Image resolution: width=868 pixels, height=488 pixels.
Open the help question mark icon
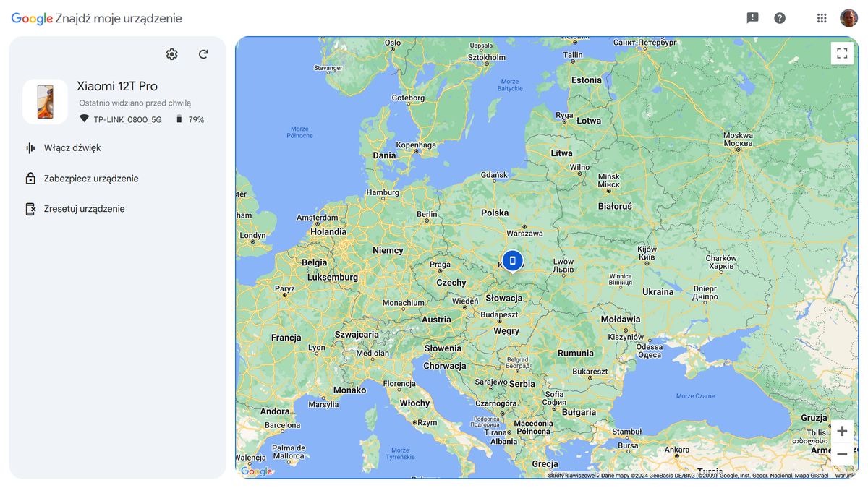[x=780, y=18]
